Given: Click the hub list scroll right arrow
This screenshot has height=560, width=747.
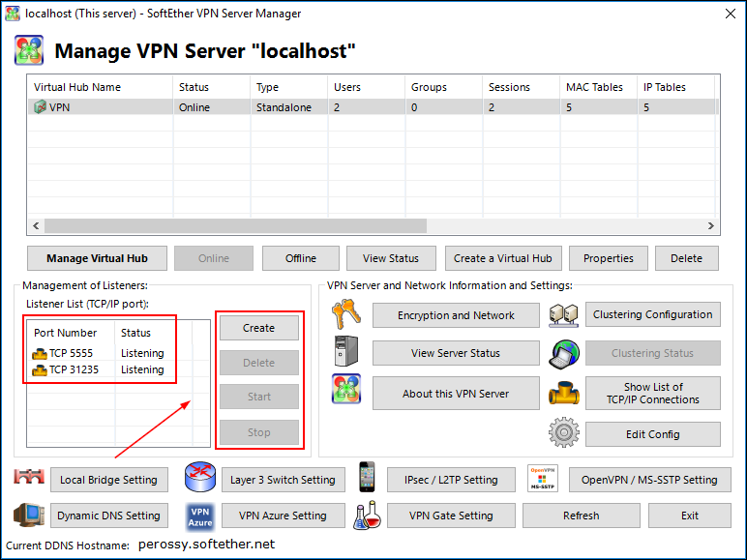Looking at the screenshot, I should [x=711, y=225].
